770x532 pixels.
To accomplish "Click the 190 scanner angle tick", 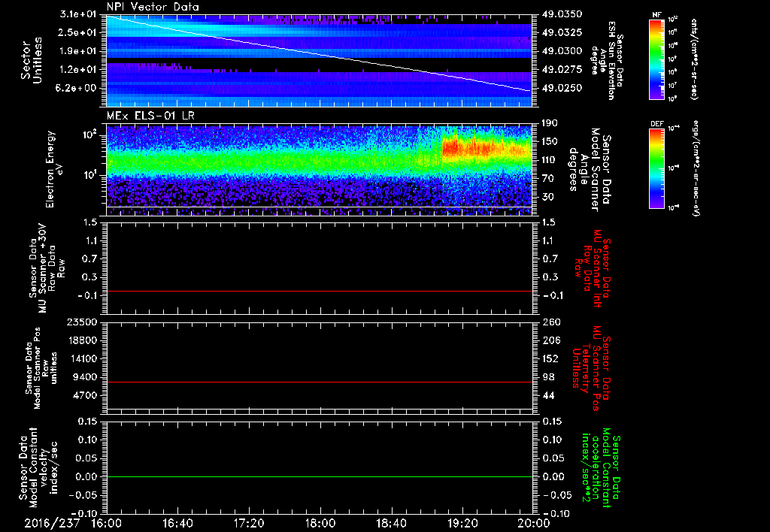I will click(x=550, y=123).
